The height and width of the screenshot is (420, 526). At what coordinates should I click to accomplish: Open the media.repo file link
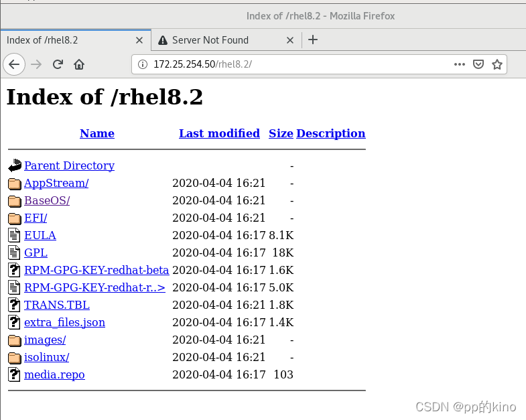54,375
